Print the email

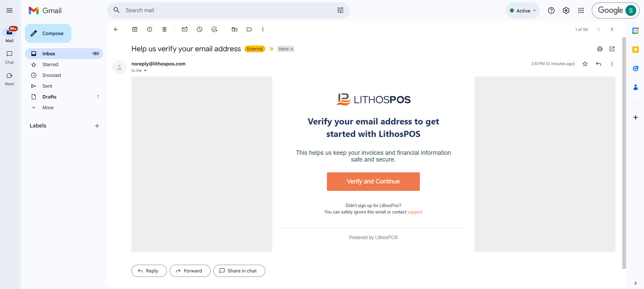point(600,49)
